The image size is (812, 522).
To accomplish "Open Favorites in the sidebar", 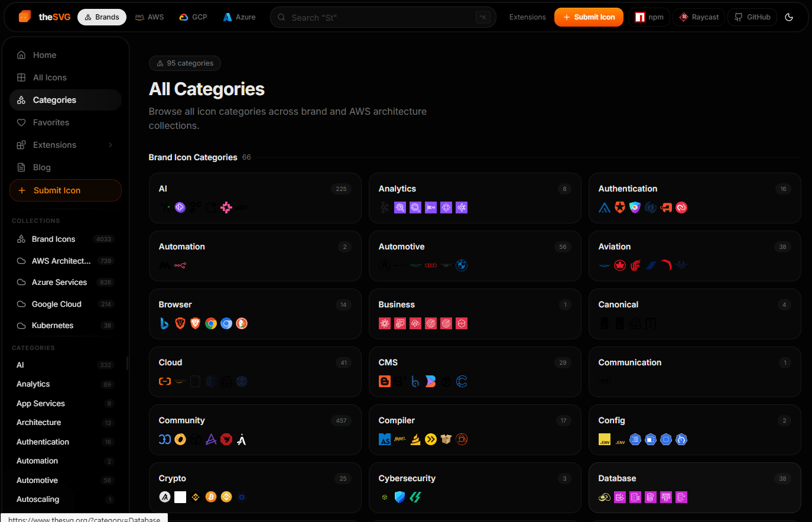I will [x=51, y=122].
